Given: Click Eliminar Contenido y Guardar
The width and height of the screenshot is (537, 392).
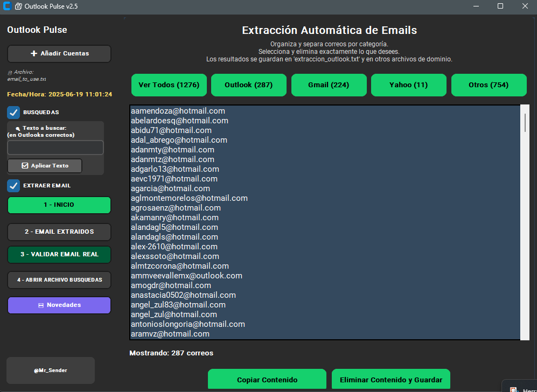Looking at the screenshot, I should click(390, 379).
